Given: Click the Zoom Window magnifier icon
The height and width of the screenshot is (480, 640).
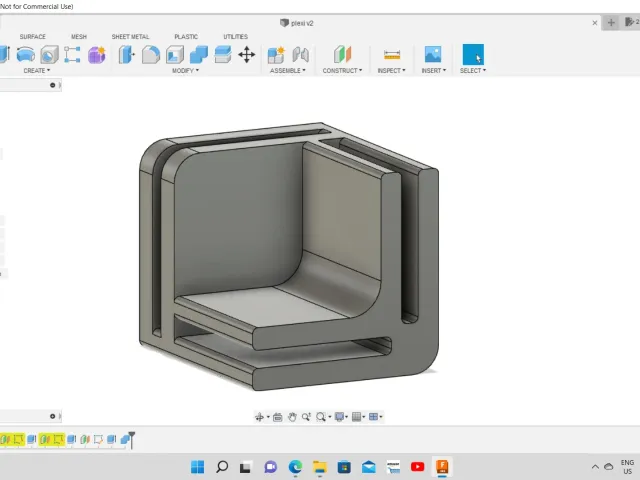Looking at the screenshot, I should [x=321, y=417].
